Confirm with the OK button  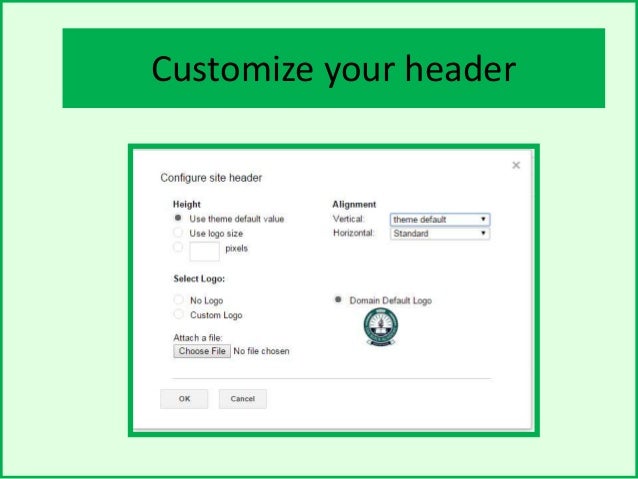point(184,399)
